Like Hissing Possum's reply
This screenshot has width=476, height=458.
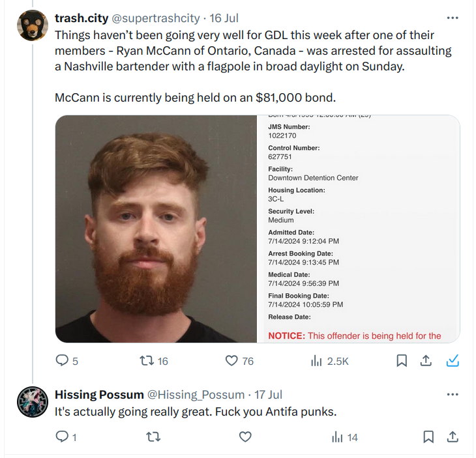245,437
